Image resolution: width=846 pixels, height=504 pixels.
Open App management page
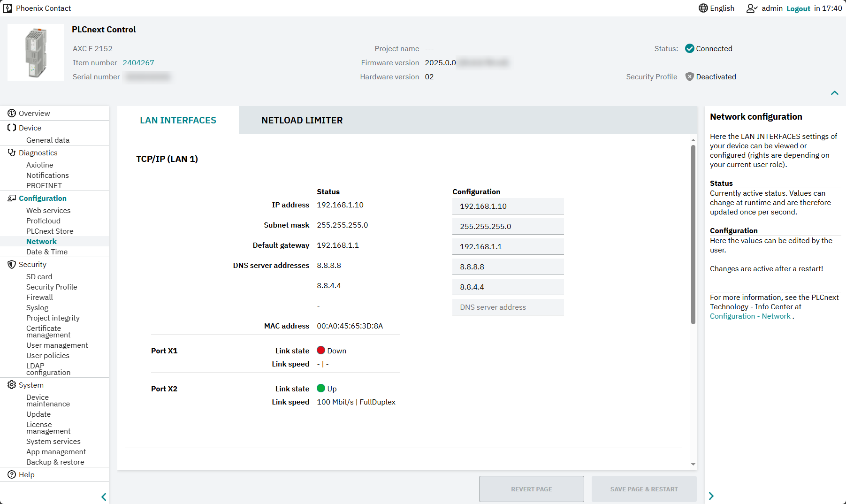56,451
